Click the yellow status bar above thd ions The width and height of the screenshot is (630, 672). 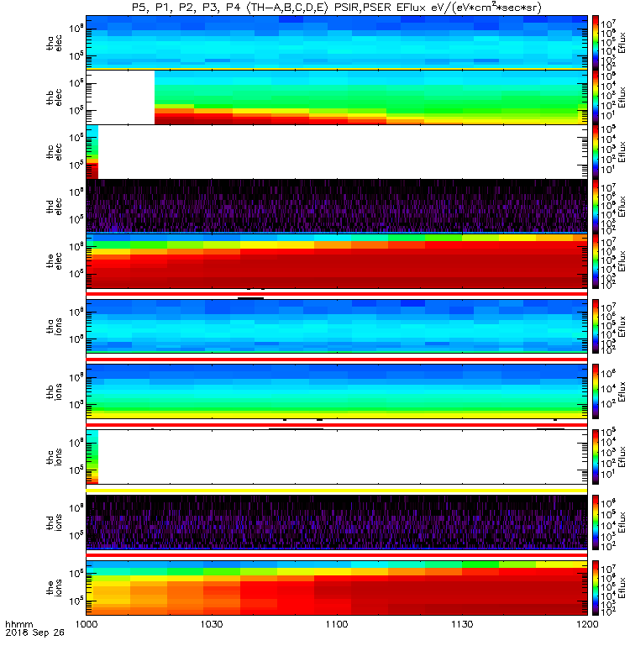pos(337,491)
